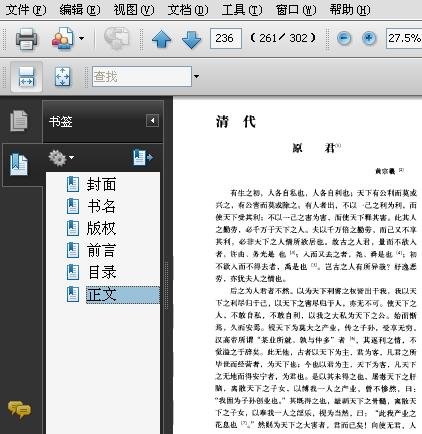The height and width of the screenshot is (434, 422).
Task: Toggle the Bookmarks panel icon
Action: tap(19, 164)
